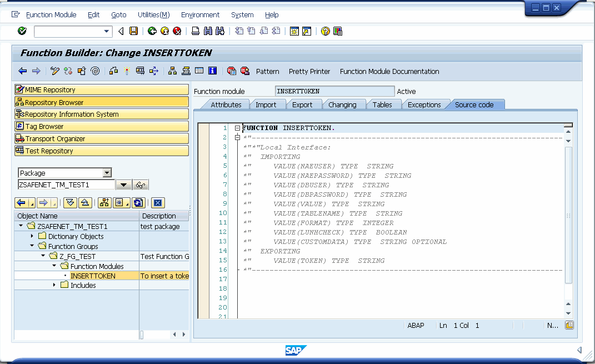595x364 pixels.
Task: Click the Function Module Documentation button
Action: [389, 71]
